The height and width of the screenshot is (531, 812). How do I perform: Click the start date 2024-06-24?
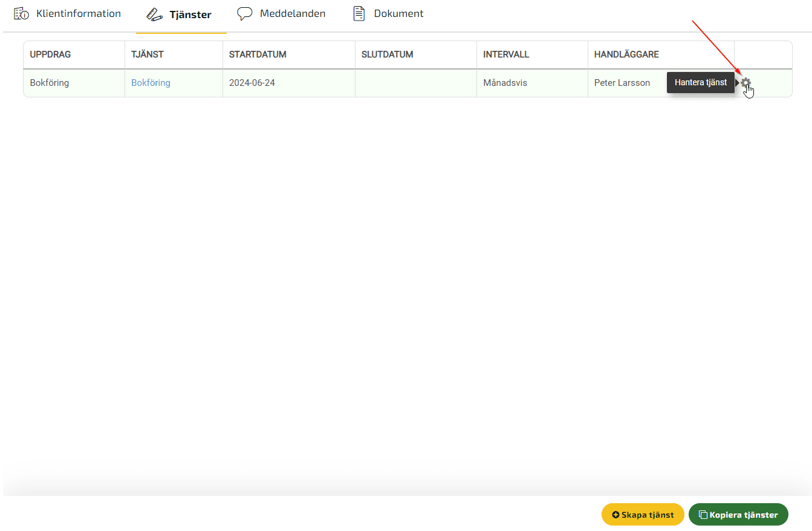coord(252,83)
